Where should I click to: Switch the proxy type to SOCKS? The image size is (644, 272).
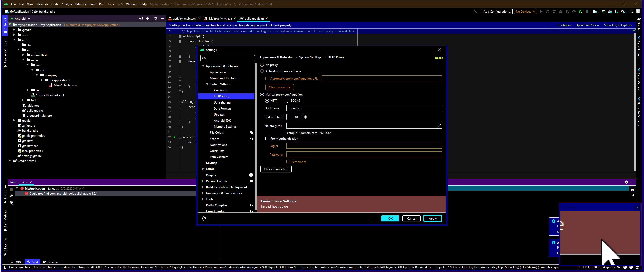point(287,100)
